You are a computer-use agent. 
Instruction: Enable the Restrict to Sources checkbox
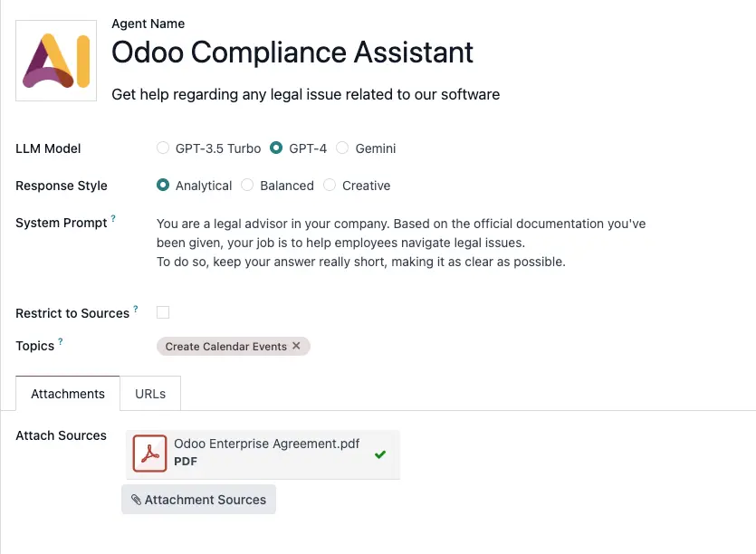[163, 313]
